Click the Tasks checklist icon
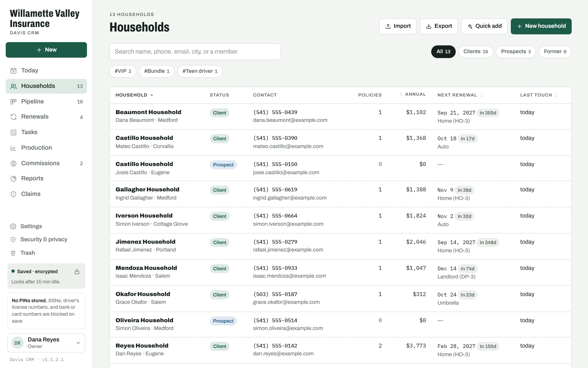The image size is (588, 368). point(13,132)
